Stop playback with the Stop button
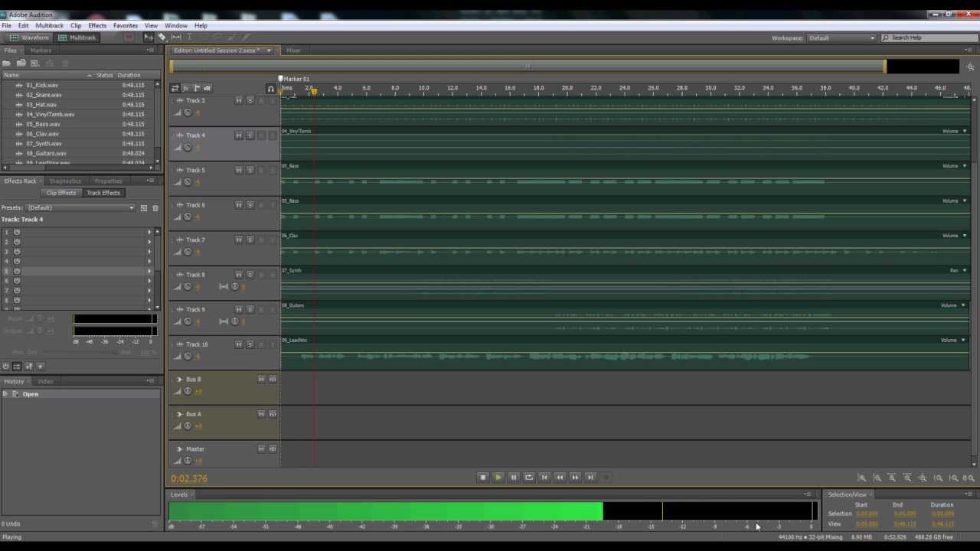 482,477
